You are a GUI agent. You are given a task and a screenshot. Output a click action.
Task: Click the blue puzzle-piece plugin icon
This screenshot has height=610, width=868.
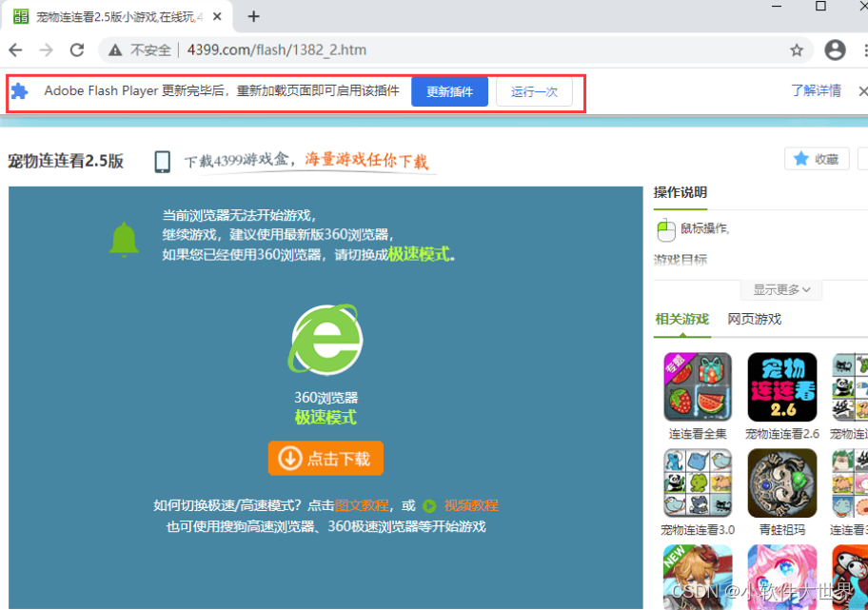20,90
